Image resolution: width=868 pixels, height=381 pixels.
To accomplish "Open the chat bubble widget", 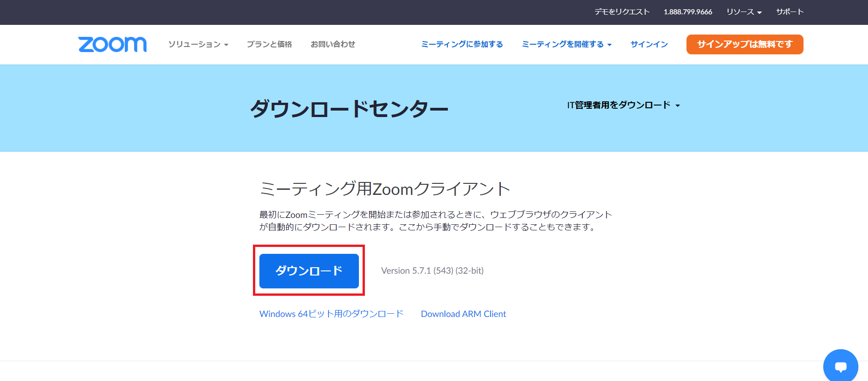I will click(840, 367).
